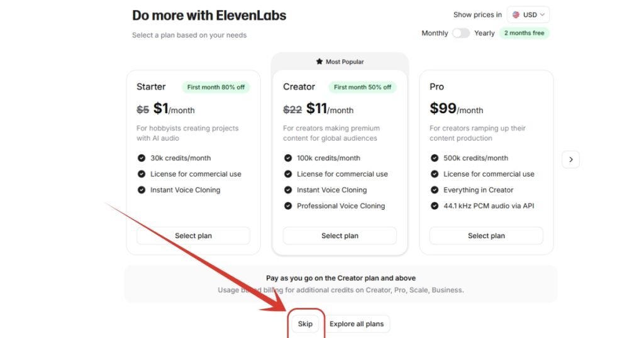Toggle the Monthly/Yearly billing switch
Screen dimensions: 644x338
461,33
